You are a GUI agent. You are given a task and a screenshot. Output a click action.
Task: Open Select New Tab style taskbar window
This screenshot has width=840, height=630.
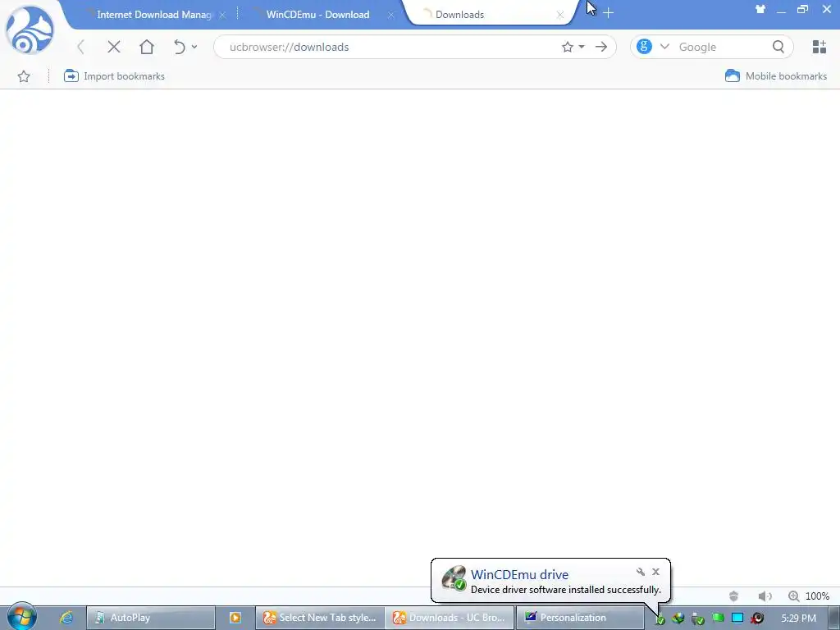point(320,618)
